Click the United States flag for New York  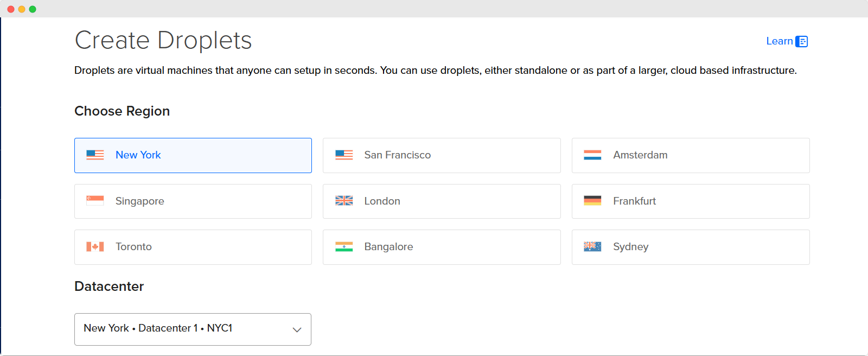(95, 155)
